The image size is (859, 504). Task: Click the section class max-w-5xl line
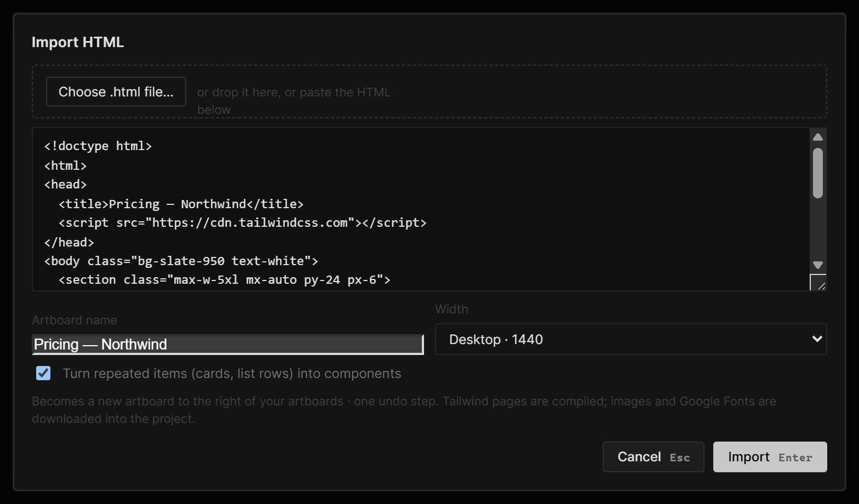point(225,279)
